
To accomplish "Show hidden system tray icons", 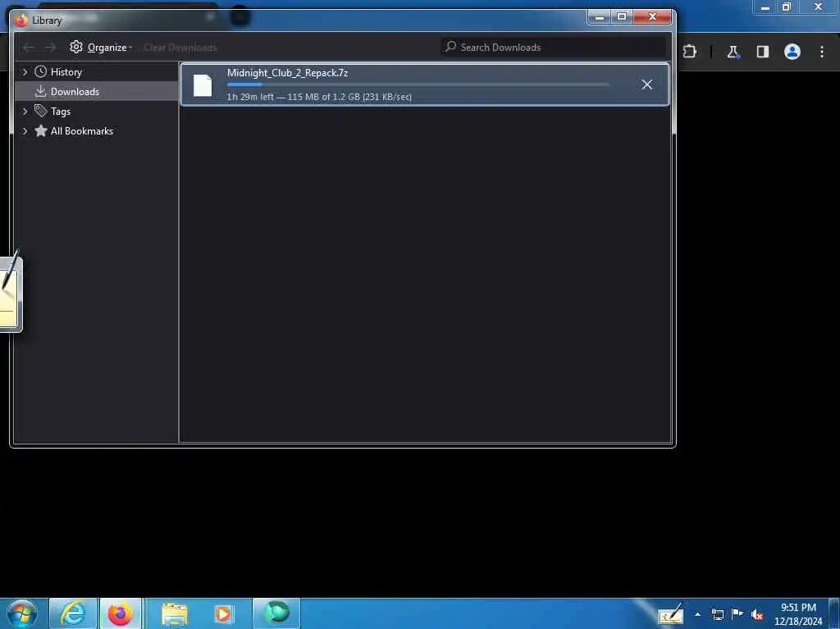I will 697,614.
